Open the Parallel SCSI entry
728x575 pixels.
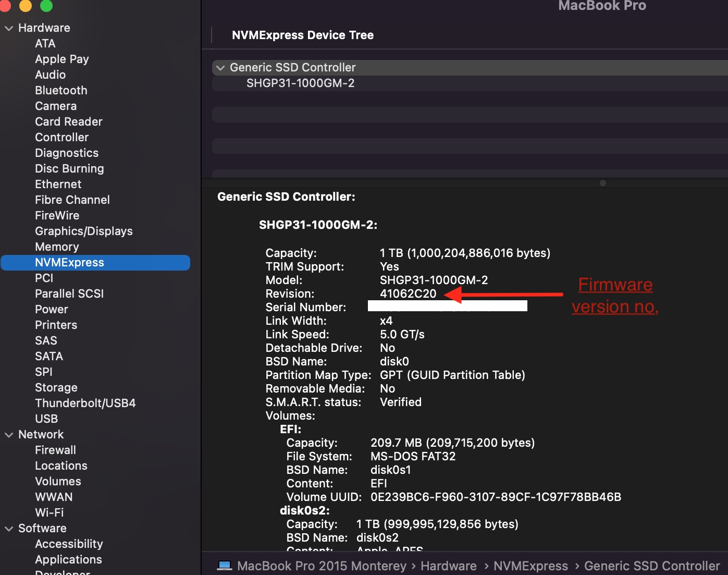point(69,294)
